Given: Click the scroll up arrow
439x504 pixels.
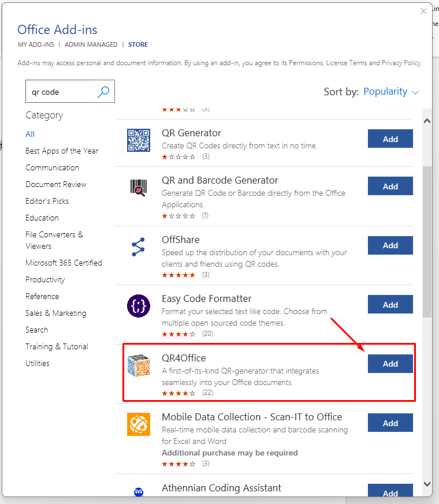Looking at the screenshot, I should coord(427,121).
